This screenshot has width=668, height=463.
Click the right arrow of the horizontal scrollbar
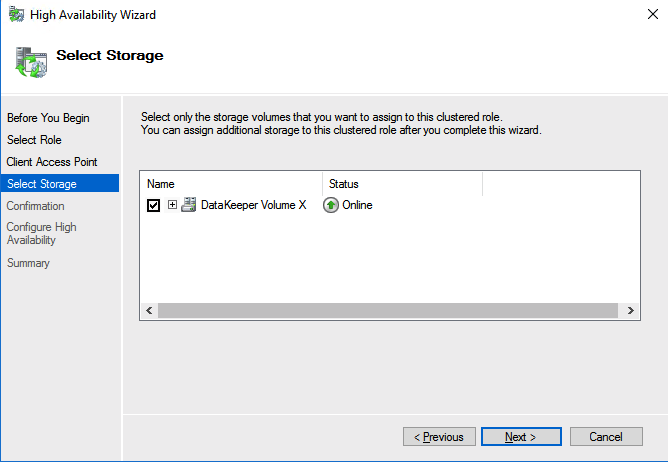[630, 311]
